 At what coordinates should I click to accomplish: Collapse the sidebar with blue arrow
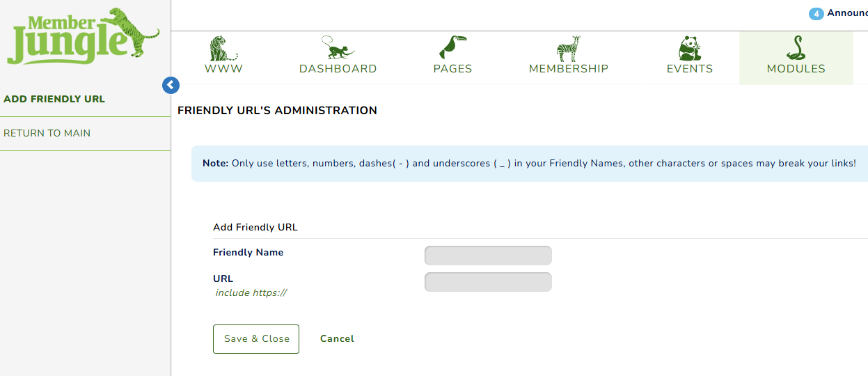(171, 85)
